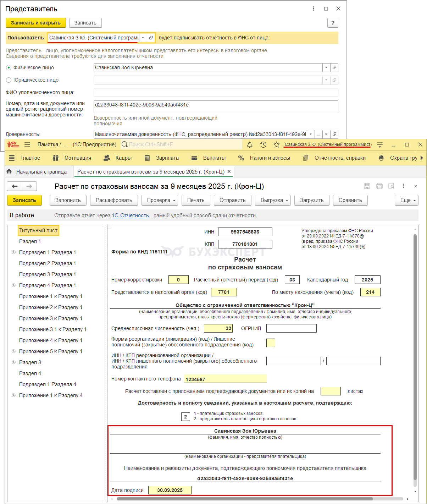Click the contact phone number field
Image resolution: width=427 pixels, height=504 pixels.
click(x=225, y=379)
